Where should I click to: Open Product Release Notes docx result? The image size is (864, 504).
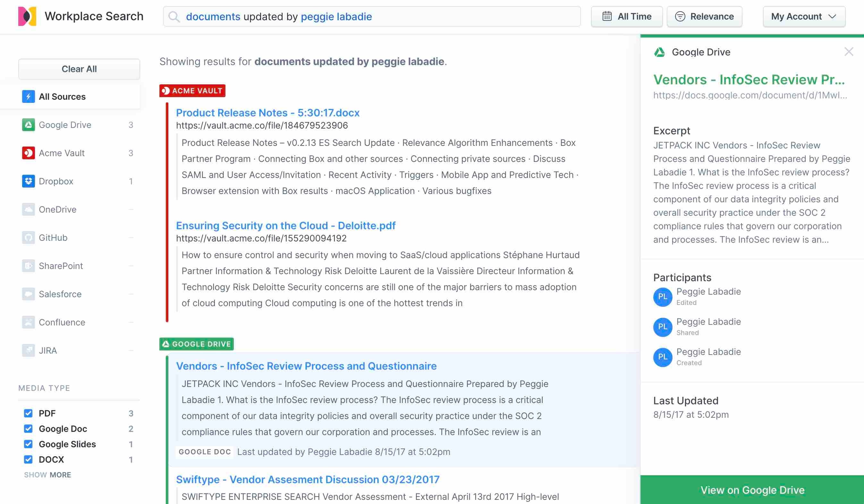[268, 113]
